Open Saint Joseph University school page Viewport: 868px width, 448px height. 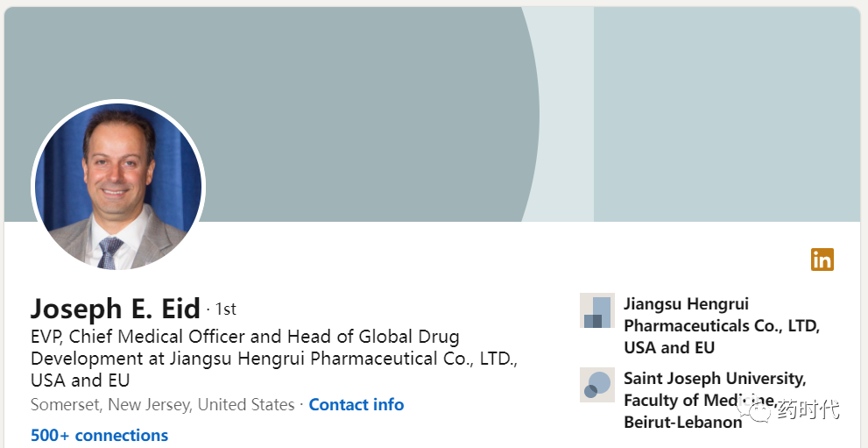[715, 400]
